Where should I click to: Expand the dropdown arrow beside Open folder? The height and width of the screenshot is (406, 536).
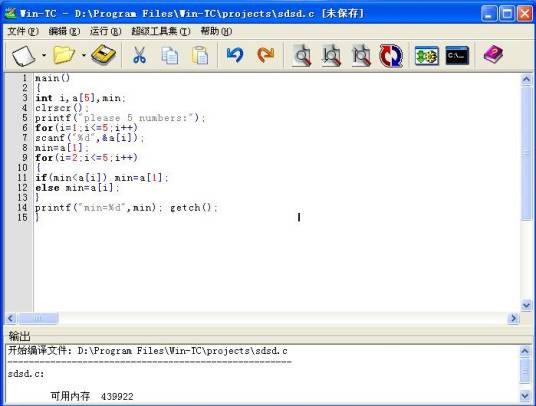point(83,55)
